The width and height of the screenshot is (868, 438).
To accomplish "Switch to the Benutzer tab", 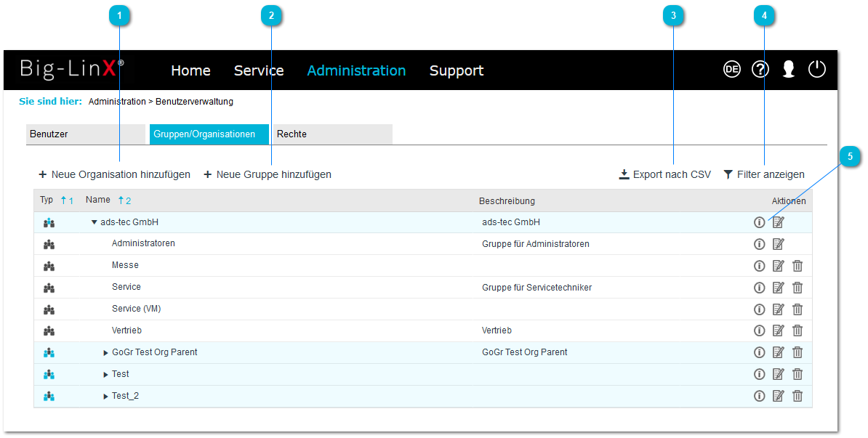I will coord(85,134).
